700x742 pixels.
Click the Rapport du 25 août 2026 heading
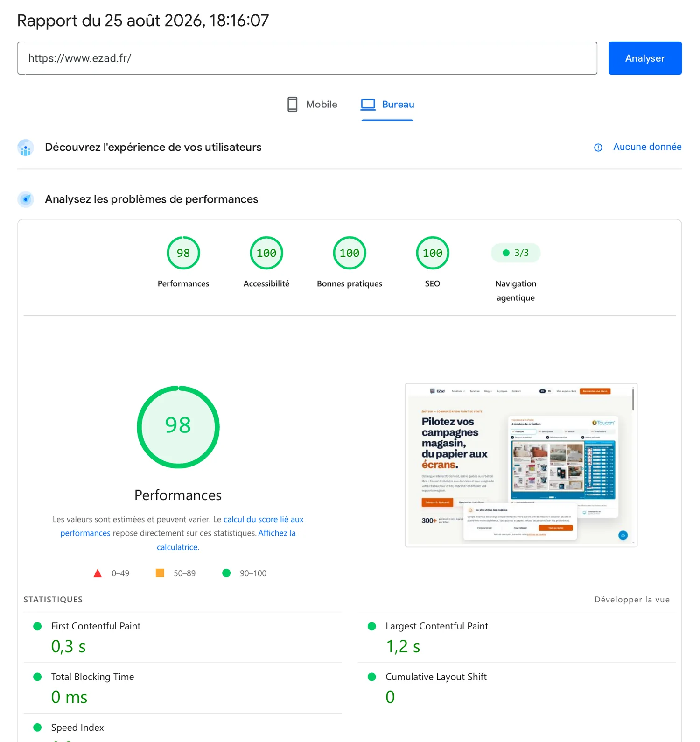(x=143, y=21)
